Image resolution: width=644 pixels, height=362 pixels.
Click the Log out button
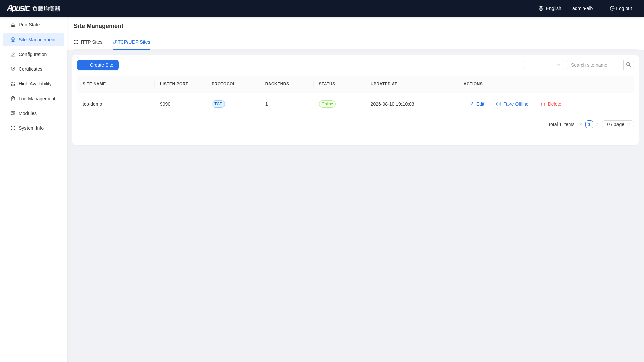[x=621, y=8]
